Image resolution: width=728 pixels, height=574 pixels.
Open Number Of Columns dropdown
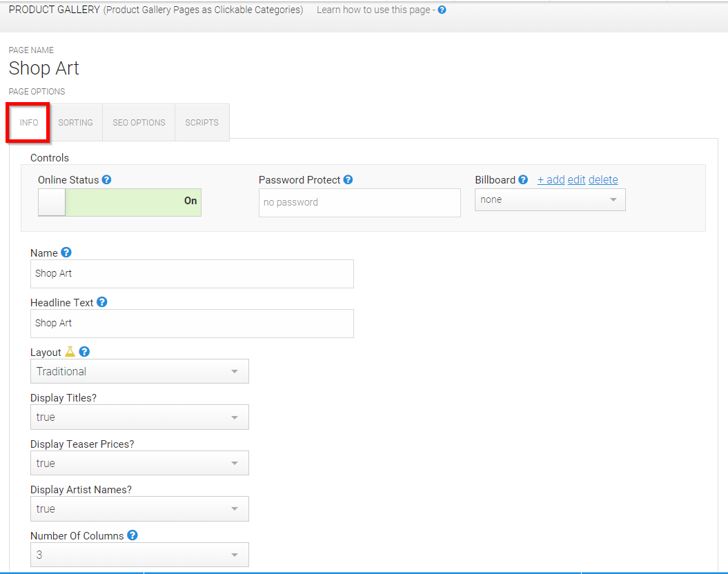(x=139, y=555)
